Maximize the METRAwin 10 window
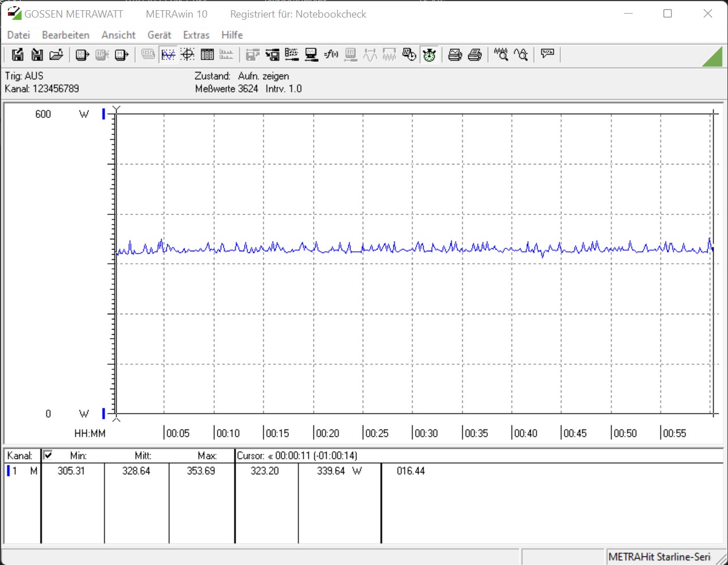The width and height of the screenshot is (728, 565). pos(668,14)
